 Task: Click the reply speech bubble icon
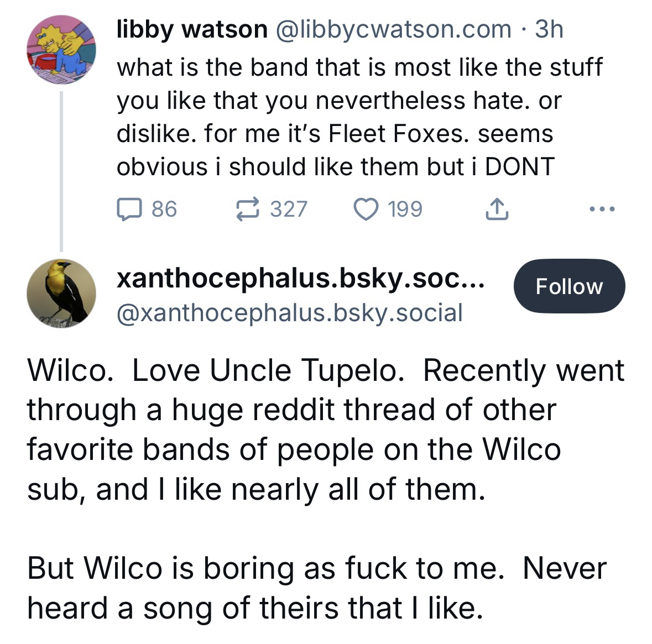(x=129, y=209)
